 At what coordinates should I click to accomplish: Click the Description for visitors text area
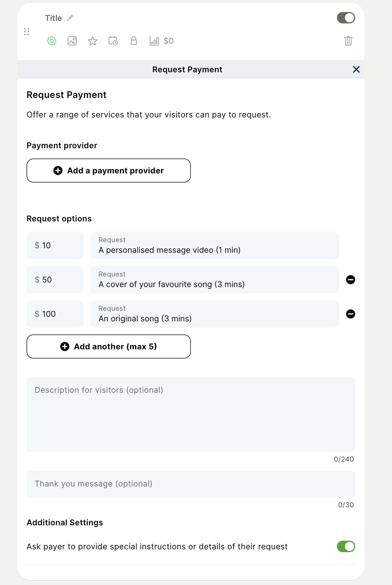pos(191,414)
